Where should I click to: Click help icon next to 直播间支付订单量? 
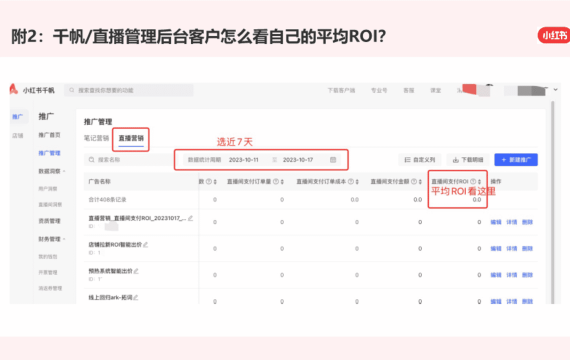(276, 181)
